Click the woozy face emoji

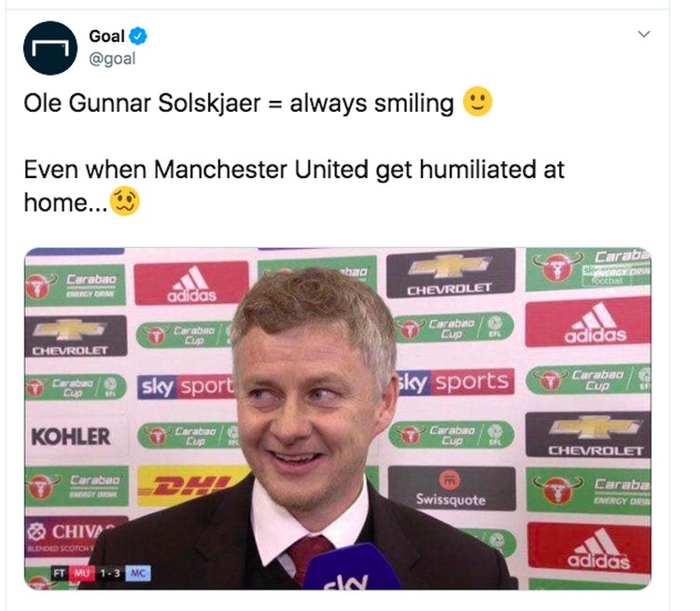(124, 201)
